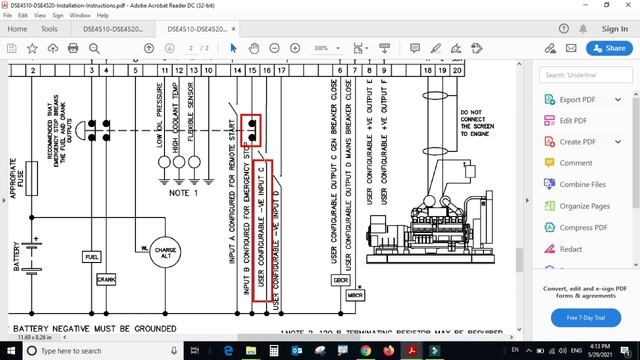
Task: Open Firefox from taskbar
Action: click(389, 351)
